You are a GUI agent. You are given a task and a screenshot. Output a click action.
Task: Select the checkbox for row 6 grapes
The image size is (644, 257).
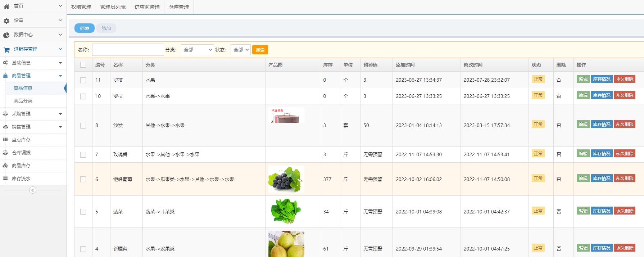coord(83,179)
